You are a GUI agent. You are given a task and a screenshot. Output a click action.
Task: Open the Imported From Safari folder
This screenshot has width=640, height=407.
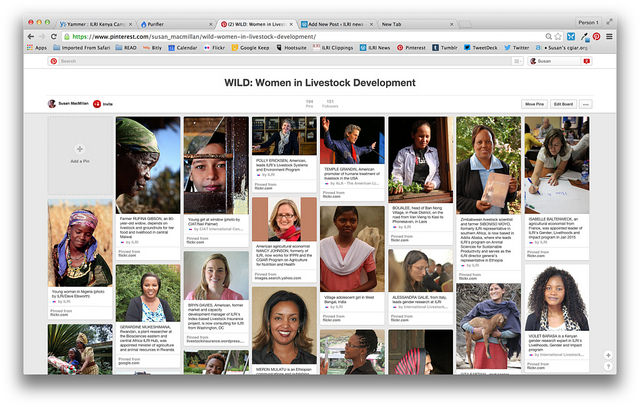coord(82,48)
